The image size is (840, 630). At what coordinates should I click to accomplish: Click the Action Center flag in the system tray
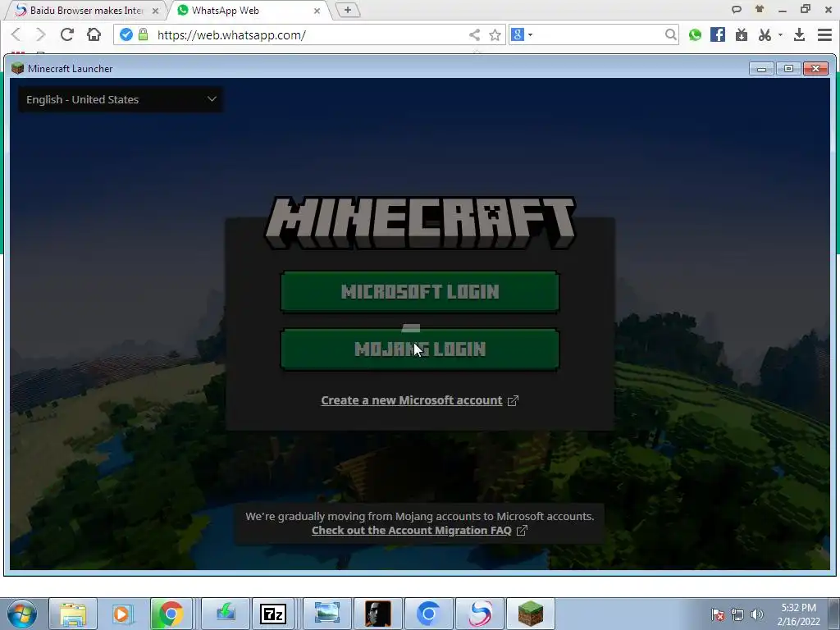718,614
